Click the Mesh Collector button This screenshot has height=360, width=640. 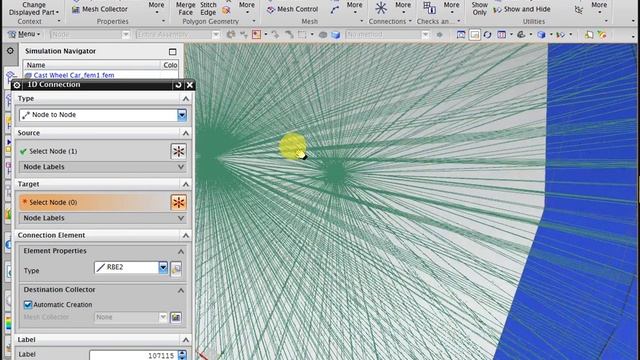[x=99, y=9]
